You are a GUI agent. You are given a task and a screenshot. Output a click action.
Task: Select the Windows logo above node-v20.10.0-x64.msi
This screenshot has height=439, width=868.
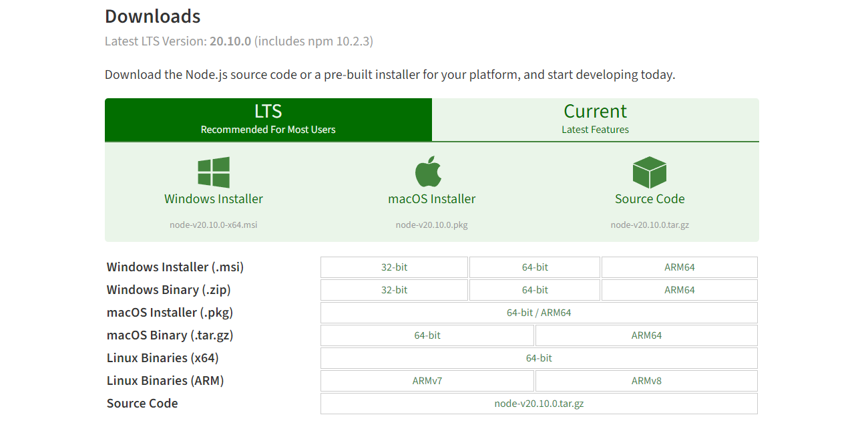[214, 171]
